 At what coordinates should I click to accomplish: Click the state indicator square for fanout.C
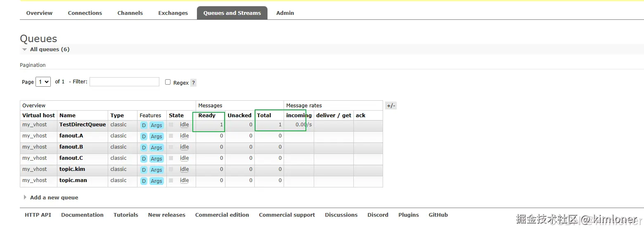pyautogui.click(x=171, y=158)
